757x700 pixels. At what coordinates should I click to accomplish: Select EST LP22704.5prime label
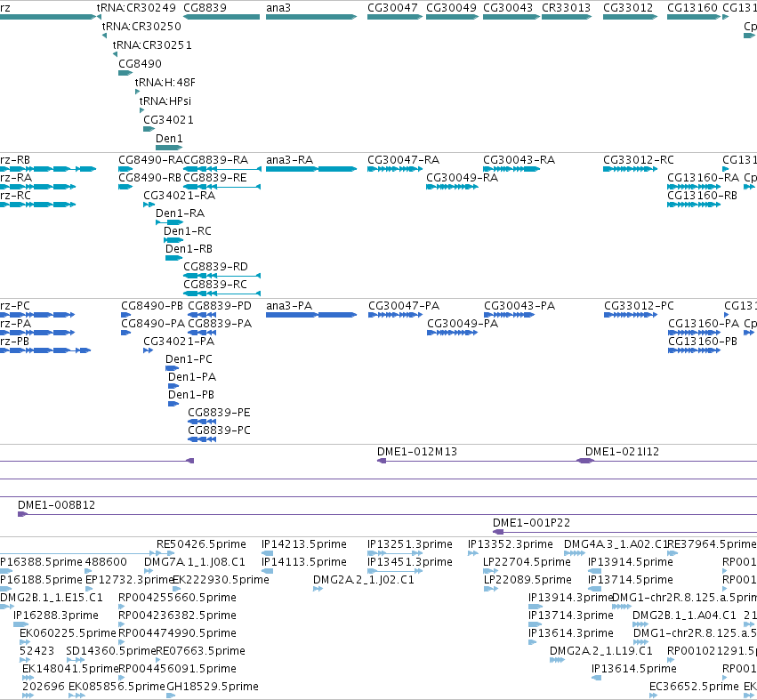[x=527, y=562]
